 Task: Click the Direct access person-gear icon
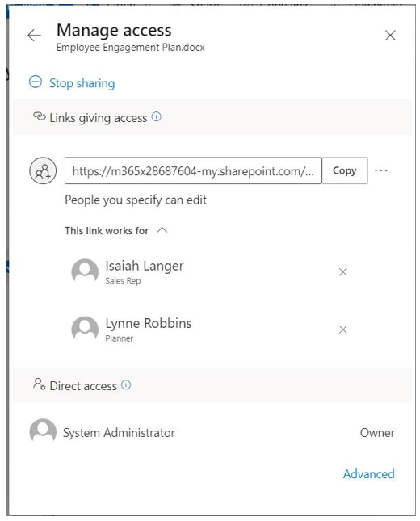[x=40, y=384]
